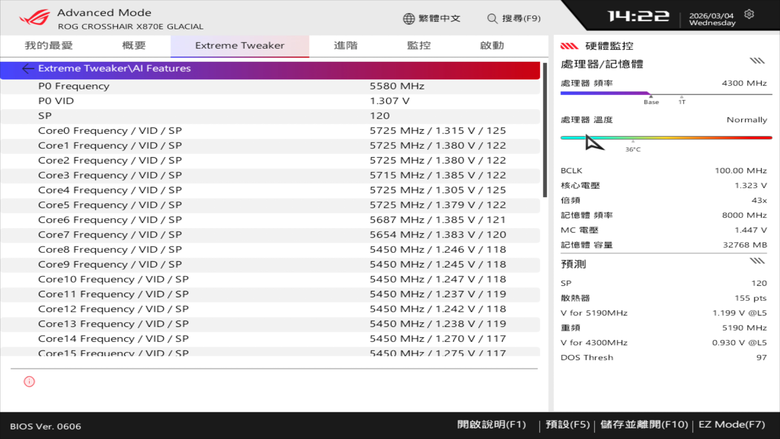Open the 我的最愛 tab
The image size is (780, 439).
click(x=49, y=46)
